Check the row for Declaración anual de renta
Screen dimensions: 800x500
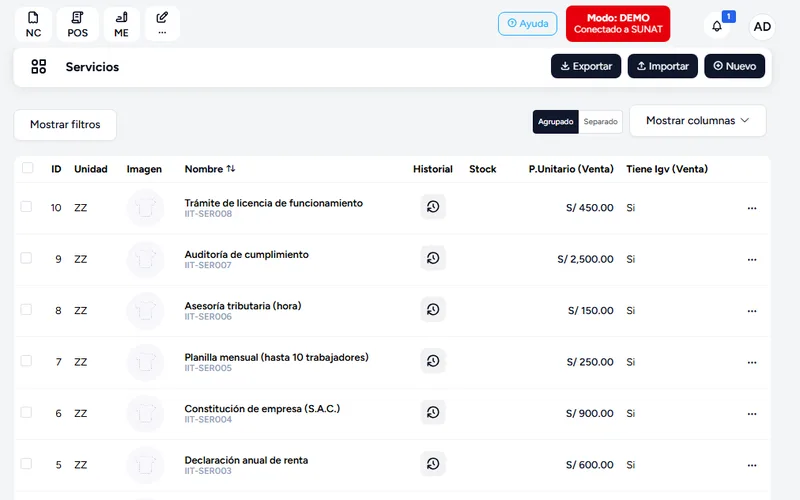26,464
